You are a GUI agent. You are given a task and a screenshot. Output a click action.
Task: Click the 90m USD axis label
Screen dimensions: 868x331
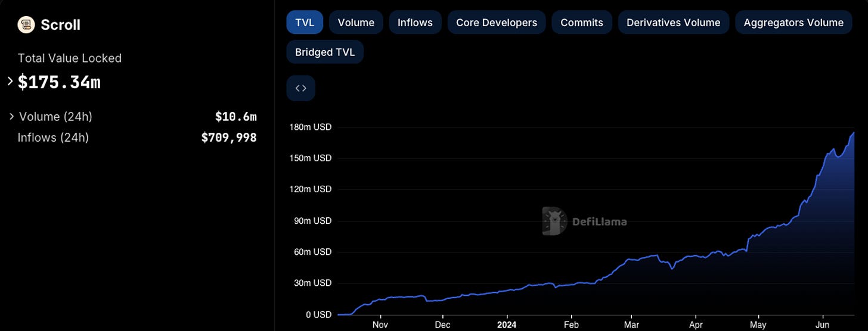click(x=312, y=221)
